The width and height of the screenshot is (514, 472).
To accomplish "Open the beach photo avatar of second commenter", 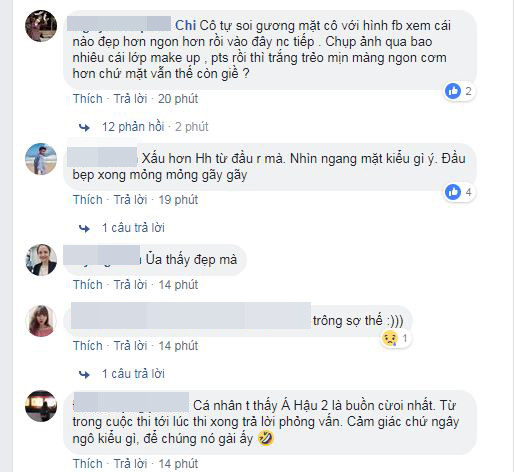I will pyautogui.click(x=41, y=159).
